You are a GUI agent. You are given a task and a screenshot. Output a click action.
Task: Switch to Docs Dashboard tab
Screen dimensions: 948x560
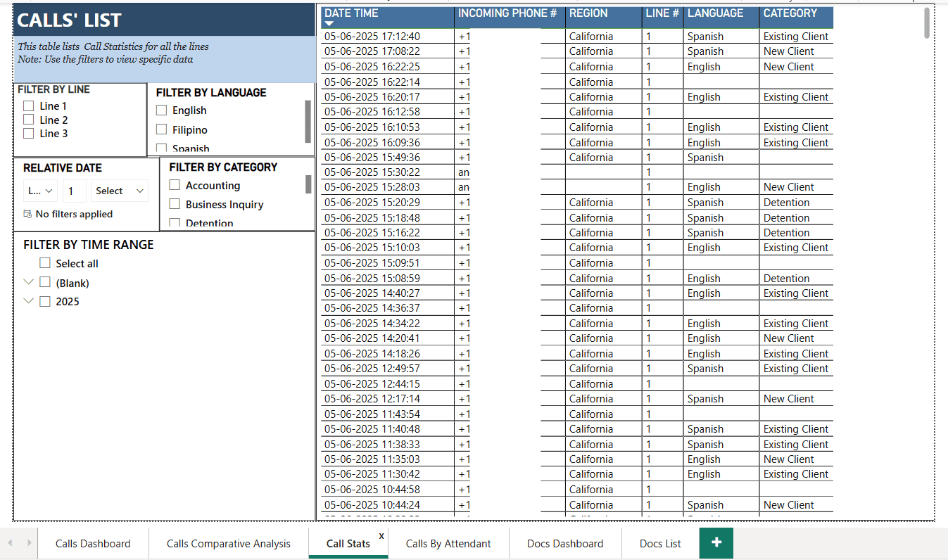coord(565,543)
